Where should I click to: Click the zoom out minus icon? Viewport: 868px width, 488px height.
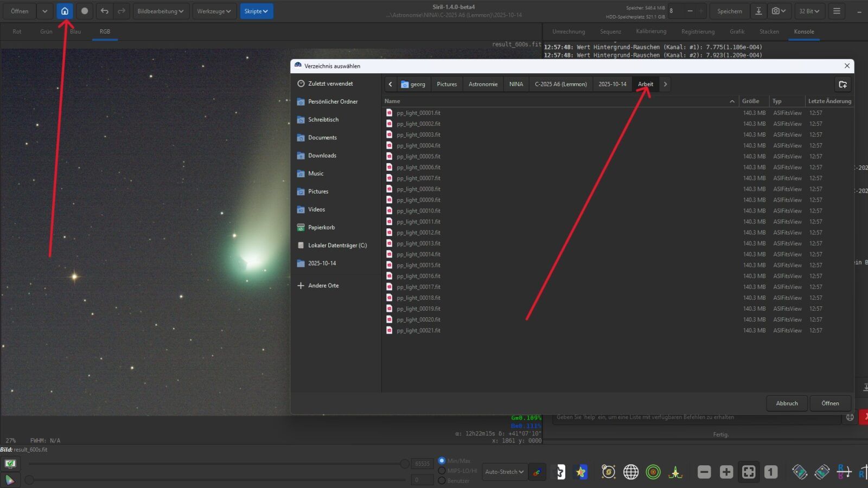[x=704, y=472]
